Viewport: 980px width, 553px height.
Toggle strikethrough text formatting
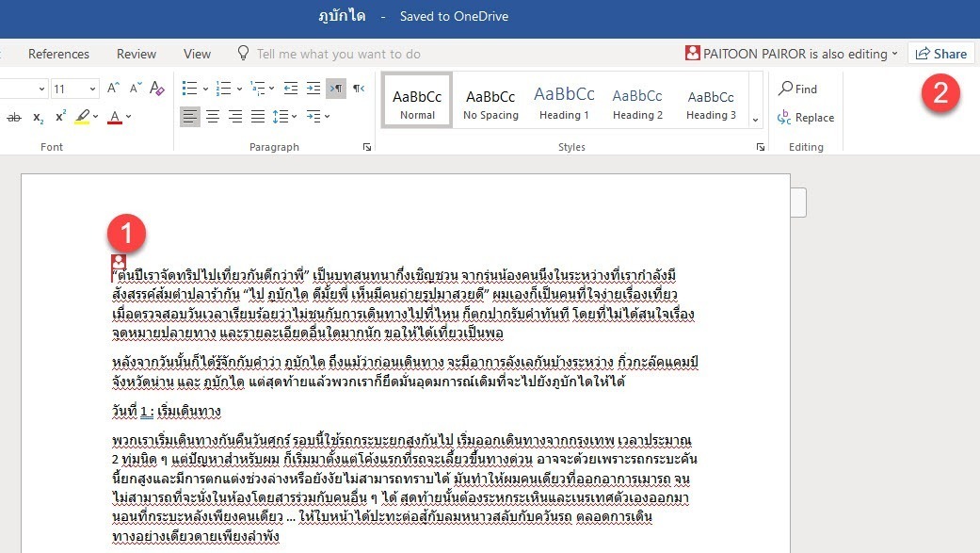[x=13, y=118]
